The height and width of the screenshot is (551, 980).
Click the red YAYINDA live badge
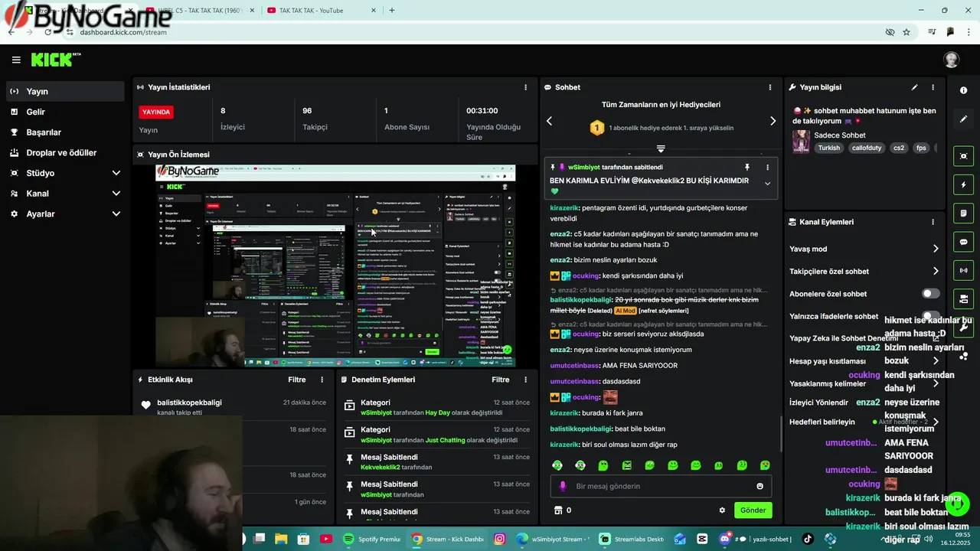[x=156, y=112]
